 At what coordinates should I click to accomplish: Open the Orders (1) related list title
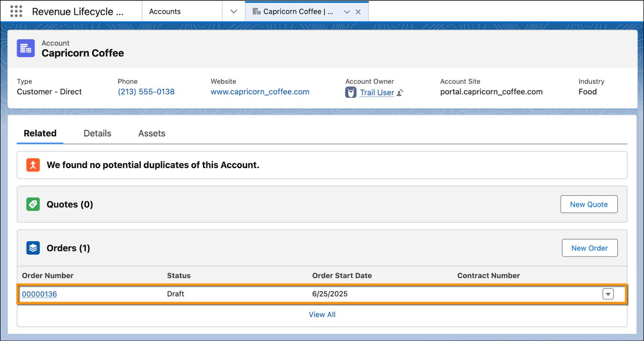[x=68, y=248]
